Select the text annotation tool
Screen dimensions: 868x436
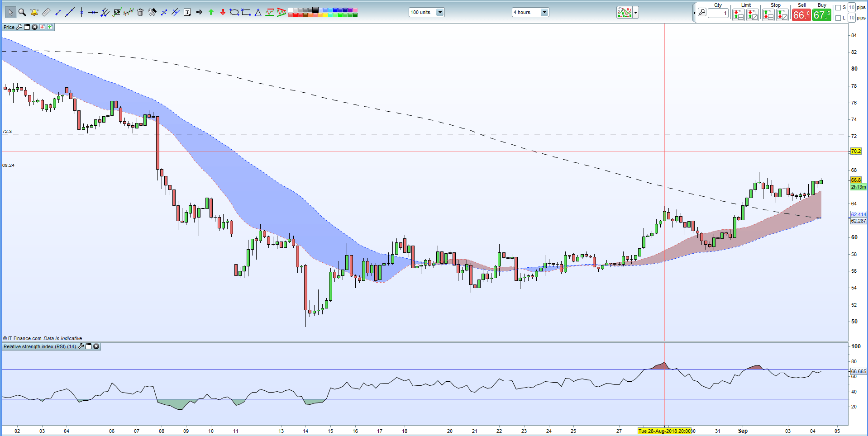point(187,12)
